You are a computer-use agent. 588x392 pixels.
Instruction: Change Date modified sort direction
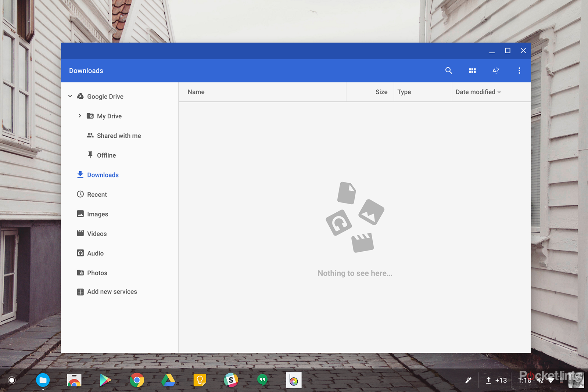coord(499,92)
